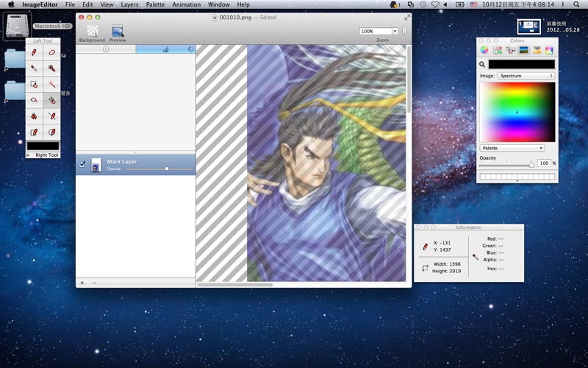
Task: Click the saved color swatch drawer
Action: [517, 177]
